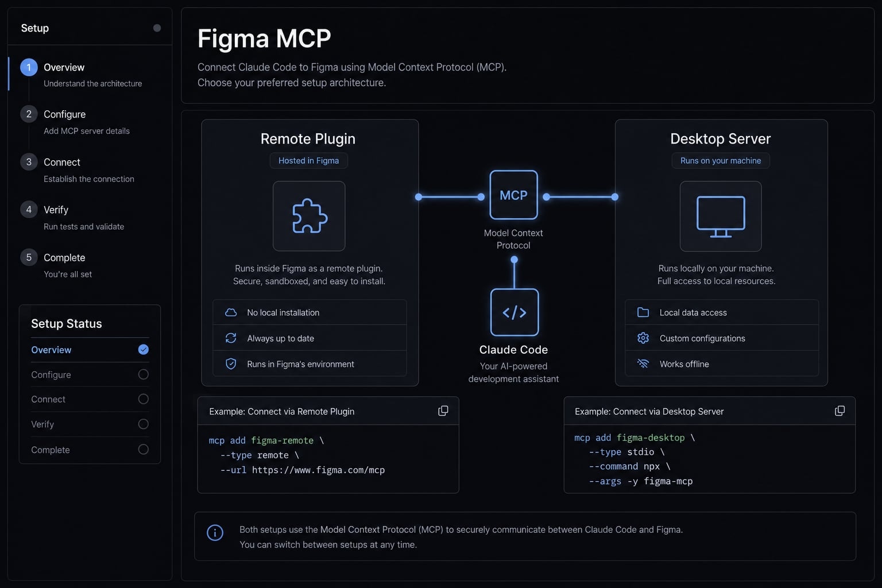
Task: Click the --type stdio code line
Action: click(626, 452)
